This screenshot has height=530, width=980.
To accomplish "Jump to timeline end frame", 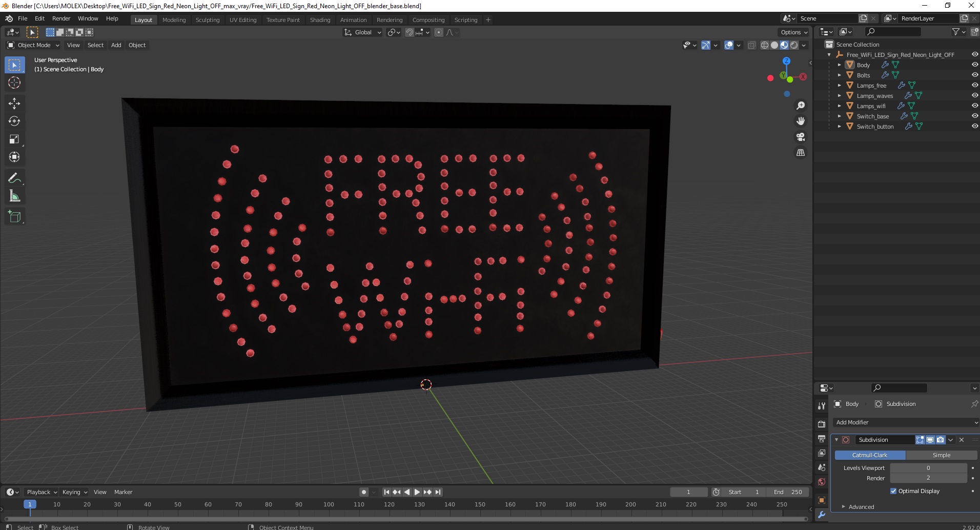I will click(438, 492).
